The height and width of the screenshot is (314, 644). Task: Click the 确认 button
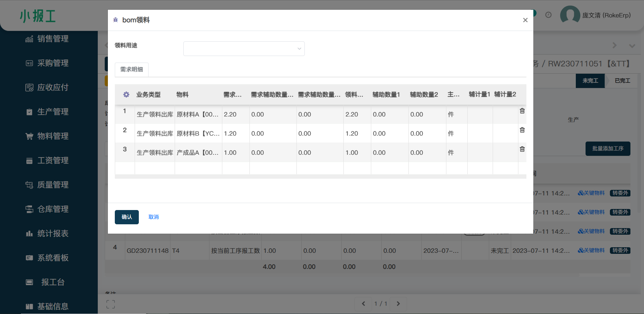(x=127, y=217)
